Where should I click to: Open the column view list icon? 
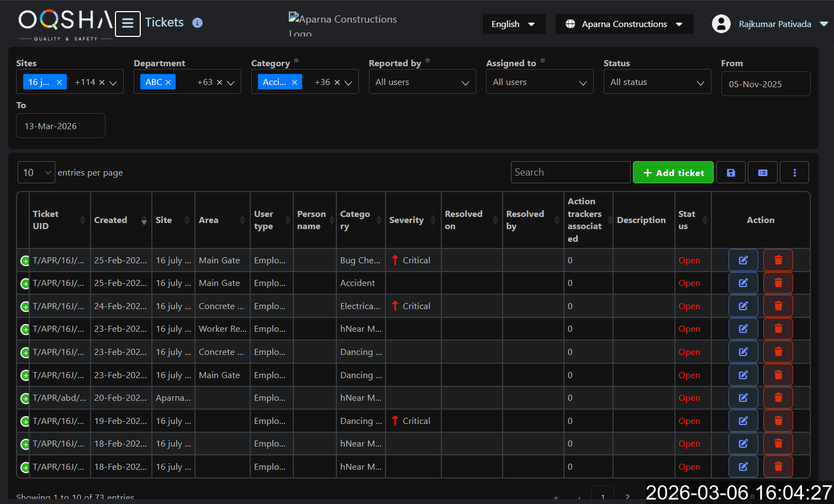762,173
